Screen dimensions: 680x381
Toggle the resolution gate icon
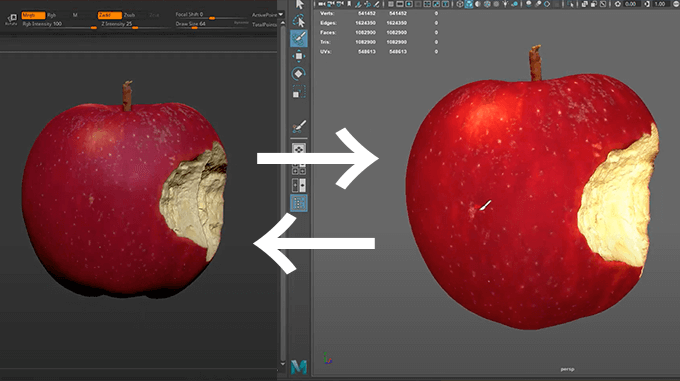pyautogui.click(x=409, y=4)
